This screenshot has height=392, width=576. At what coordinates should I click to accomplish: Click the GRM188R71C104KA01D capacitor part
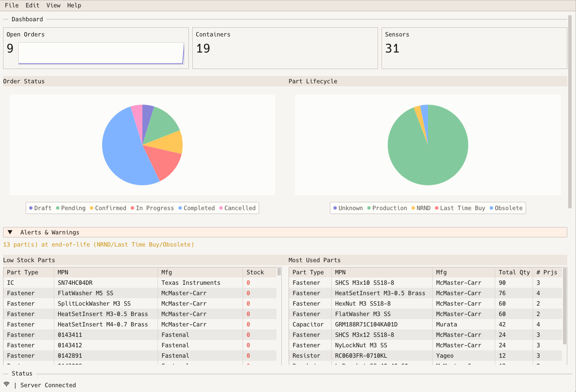click(x=366, y=324)
